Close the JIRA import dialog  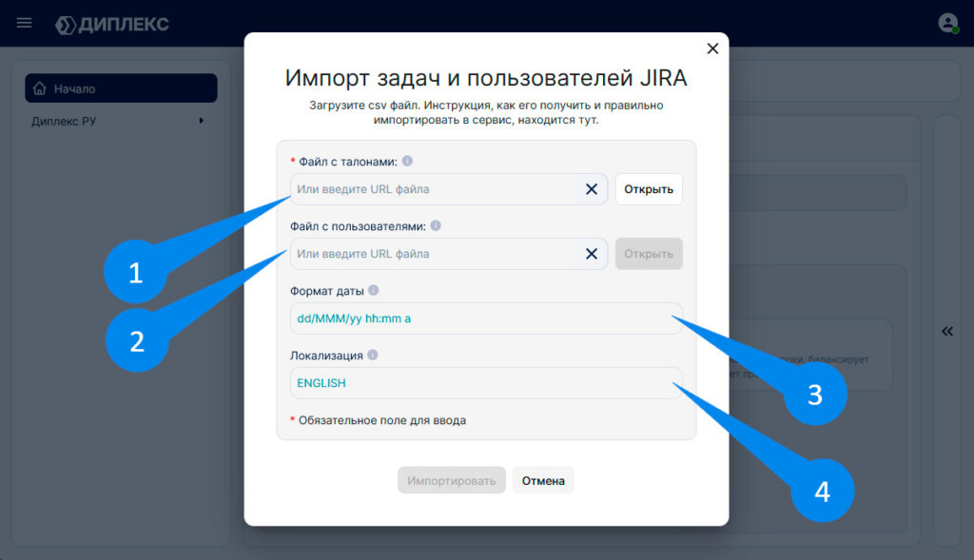(x=712, y=48)
